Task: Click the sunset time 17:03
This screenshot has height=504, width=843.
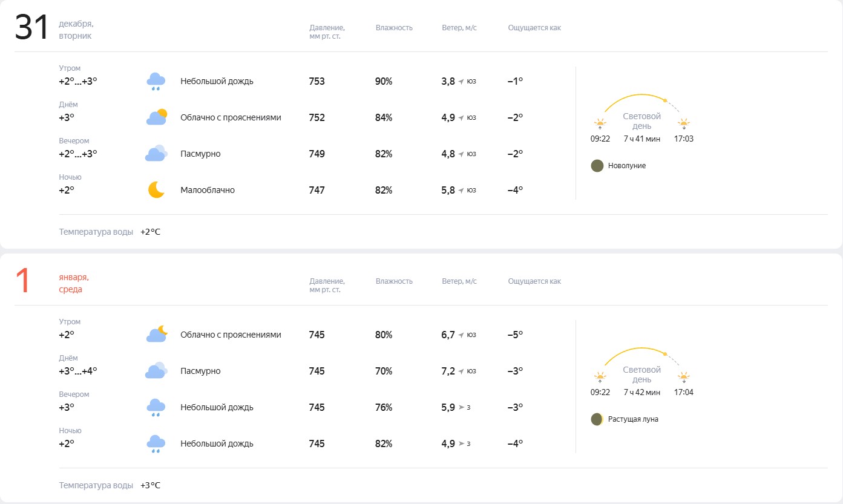Action: point(684,139)
